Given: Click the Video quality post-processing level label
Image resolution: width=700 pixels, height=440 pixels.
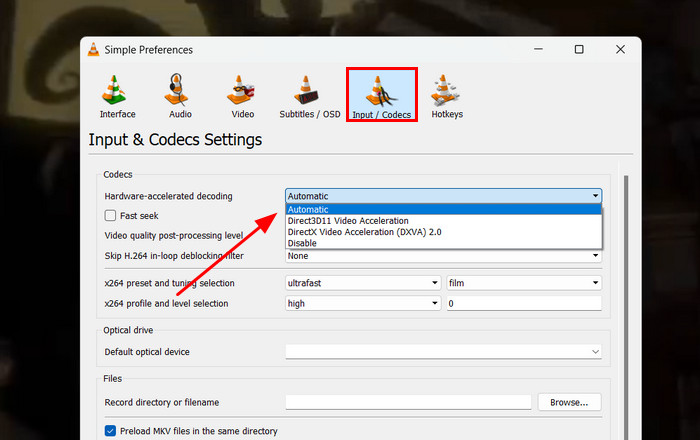Looking at the screenshot, I should (x=174, y=236).
